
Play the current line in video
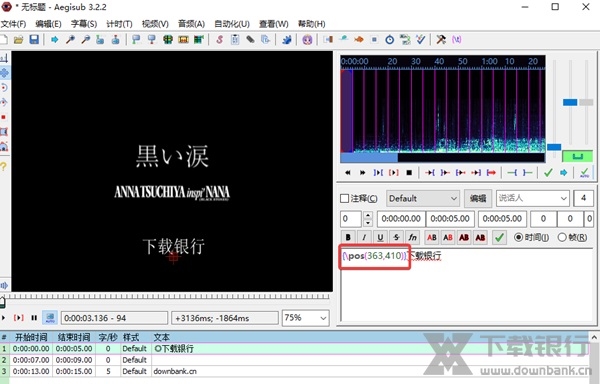tap(18, 317)
